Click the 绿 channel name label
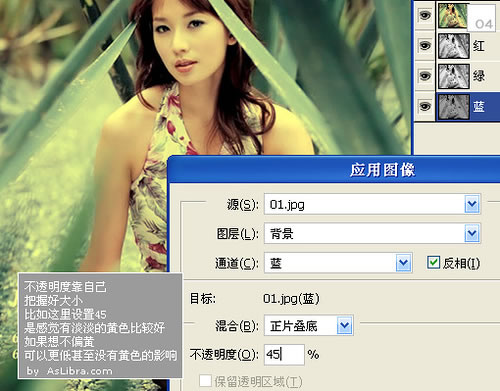 click(479, 76)
